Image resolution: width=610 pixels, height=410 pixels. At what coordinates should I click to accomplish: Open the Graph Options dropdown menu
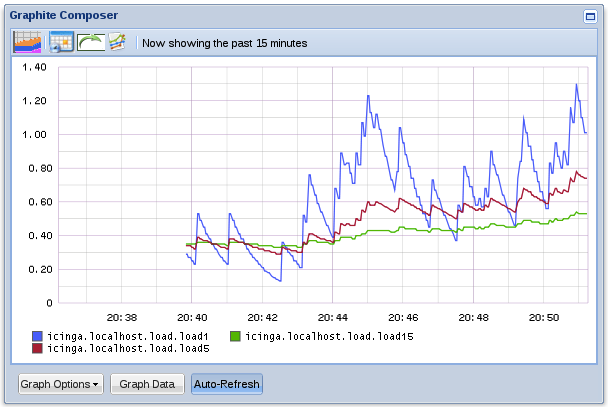tap(60, 384)
